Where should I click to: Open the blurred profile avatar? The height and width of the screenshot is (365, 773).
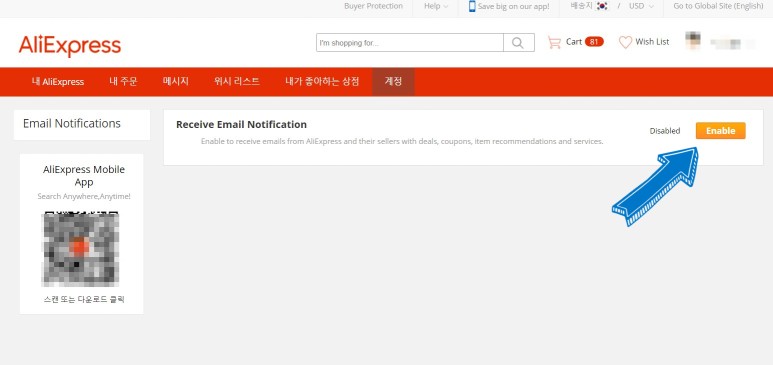pyautogui.click(x=693, y=40)
